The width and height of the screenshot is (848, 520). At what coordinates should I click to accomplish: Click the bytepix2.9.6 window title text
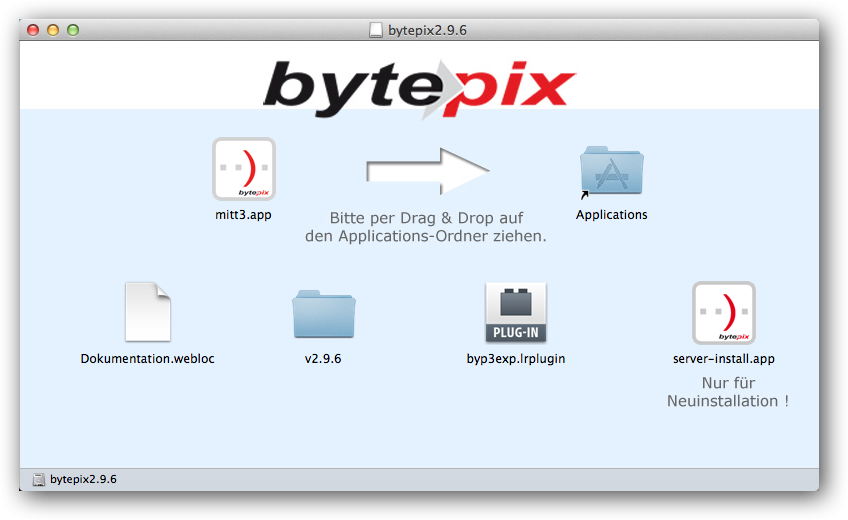pos(427,30)
